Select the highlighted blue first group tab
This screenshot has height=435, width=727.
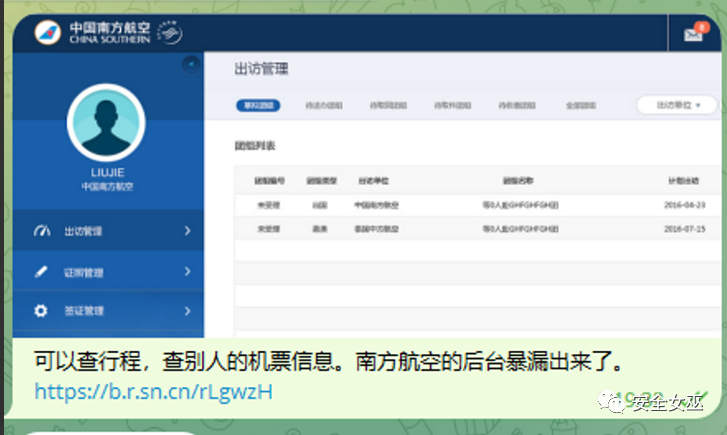click(258, 105)
